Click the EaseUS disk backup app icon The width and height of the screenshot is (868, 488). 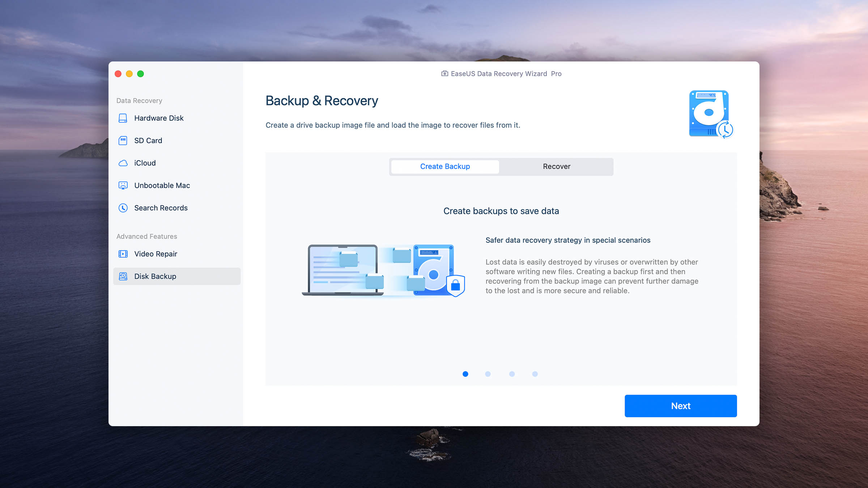(x=711, y=114)
